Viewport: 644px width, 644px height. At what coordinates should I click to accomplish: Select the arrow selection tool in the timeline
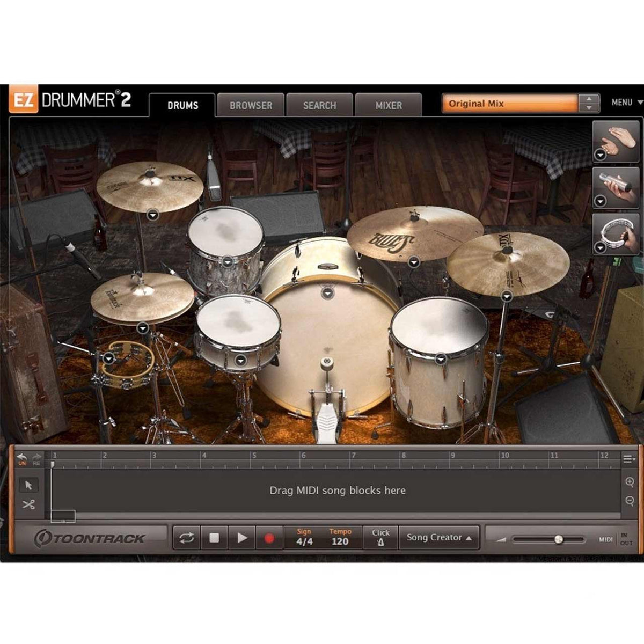[x=30, y=485]
